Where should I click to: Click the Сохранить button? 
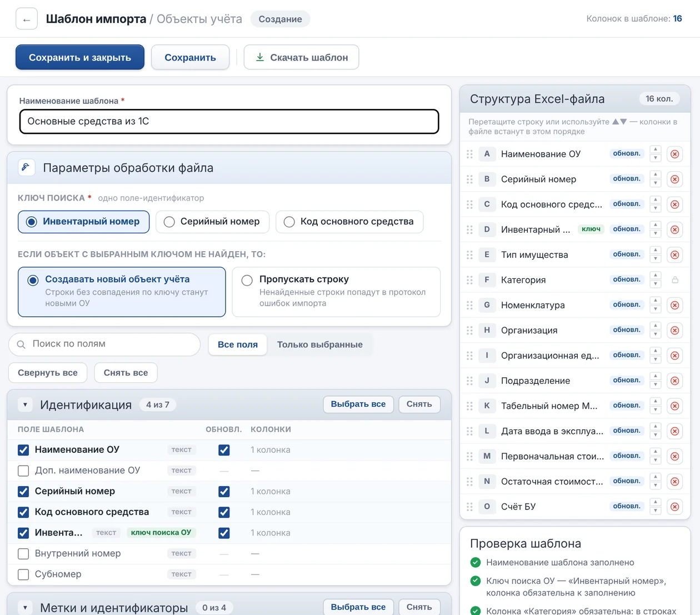(x=190, y=57)
